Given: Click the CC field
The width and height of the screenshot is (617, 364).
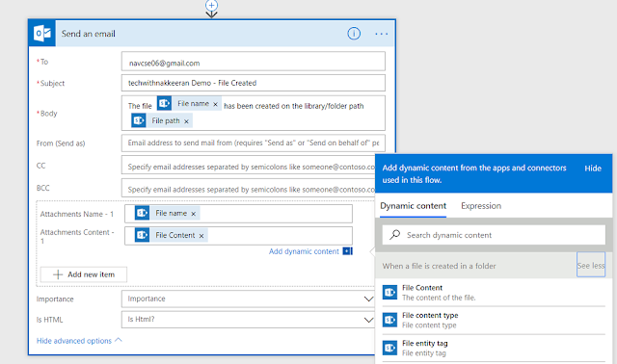Looking at the screenshot, I should pyautogui.click(x=249, y=165).
